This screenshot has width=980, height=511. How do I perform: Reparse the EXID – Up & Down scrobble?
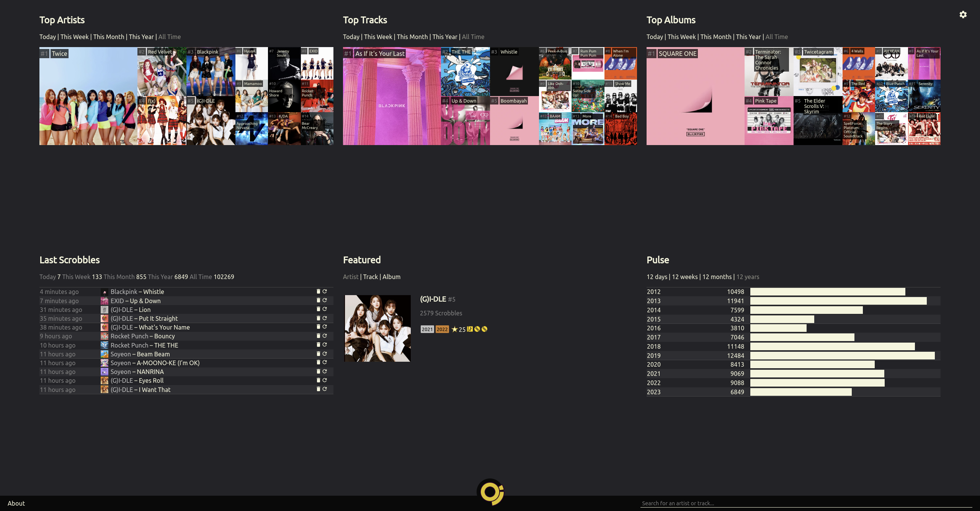tap(325, 300)
